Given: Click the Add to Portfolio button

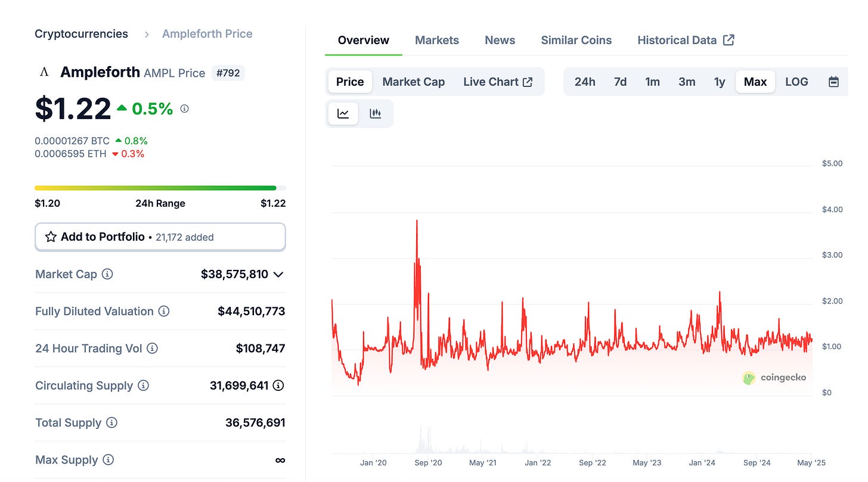Looking at the screenshot, I should [x=160, y=237].
